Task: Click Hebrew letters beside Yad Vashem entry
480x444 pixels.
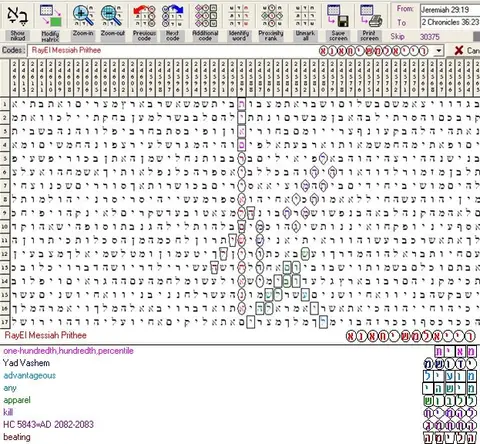Action: point(450,364)
